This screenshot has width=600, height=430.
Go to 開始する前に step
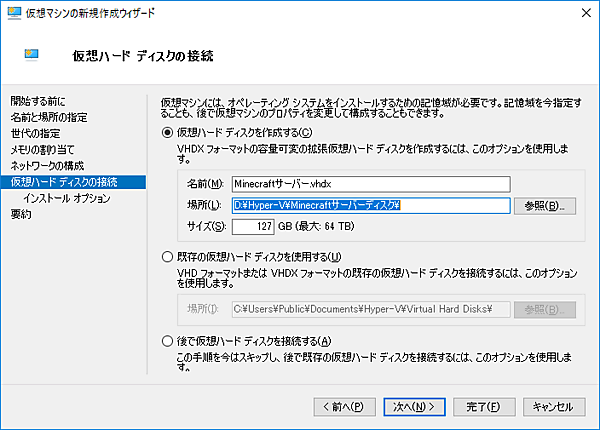[38, 101]
